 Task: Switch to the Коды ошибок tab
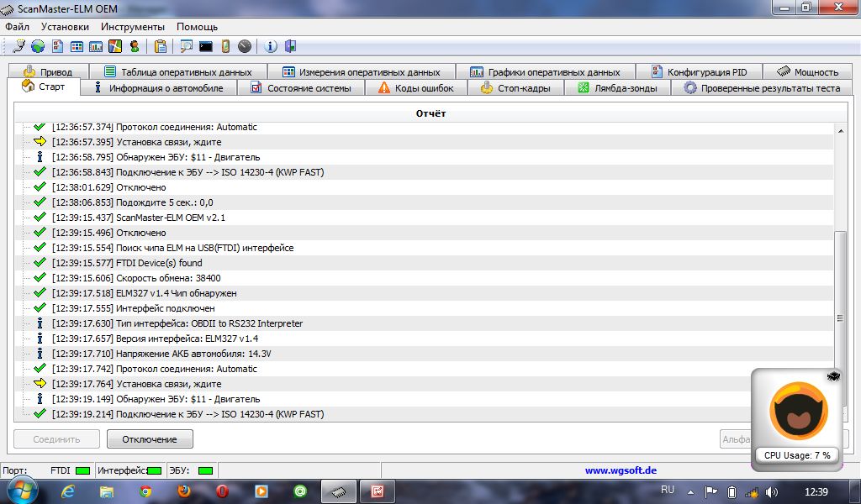point(415,88)
